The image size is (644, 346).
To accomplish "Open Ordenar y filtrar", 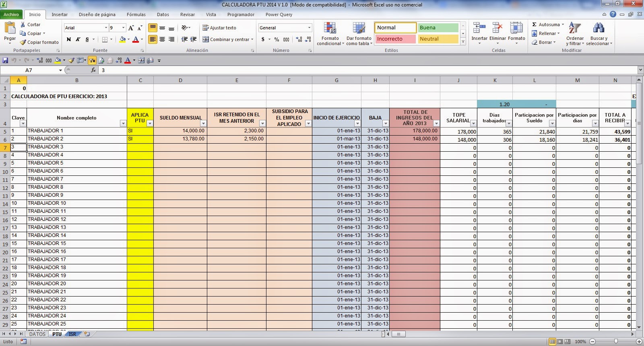I will click(x=575, y=34).
